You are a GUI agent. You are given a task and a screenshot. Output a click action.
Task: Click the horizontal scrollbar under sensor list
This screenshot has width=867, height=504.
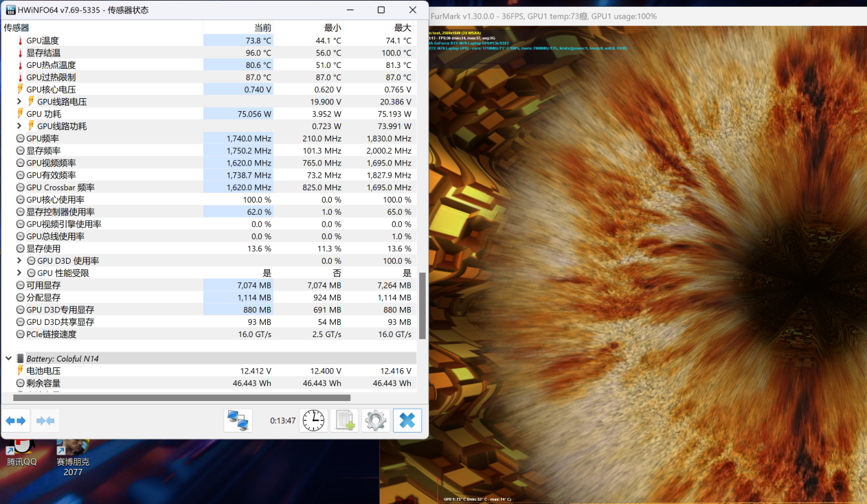tap(181, 398)
